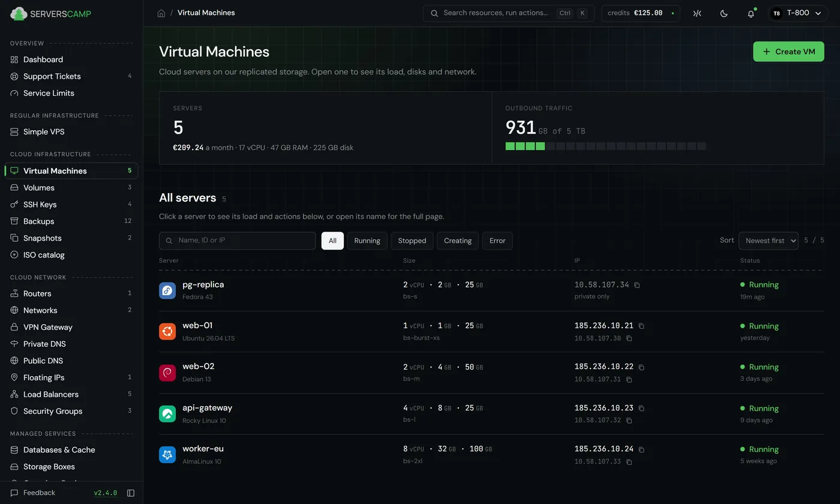Open Storage Boxes
This screenshot has height=504, width=840.
[x=71, y=466]
